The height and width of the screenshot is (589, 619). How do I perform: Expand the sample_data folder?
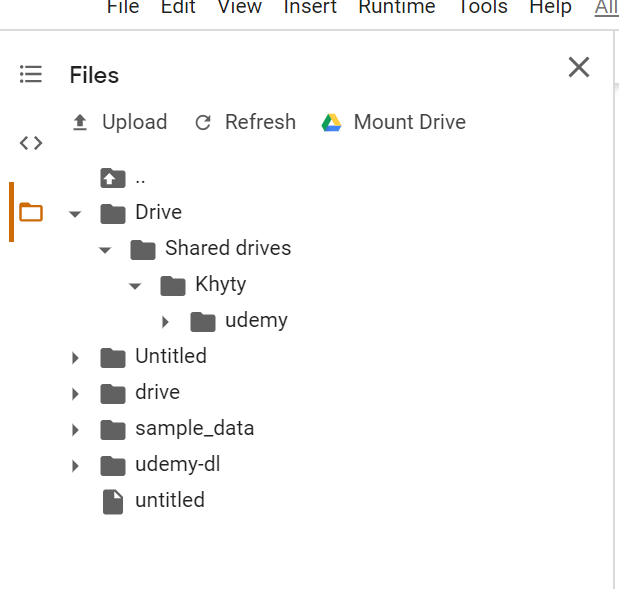click(x=75, y=429)
